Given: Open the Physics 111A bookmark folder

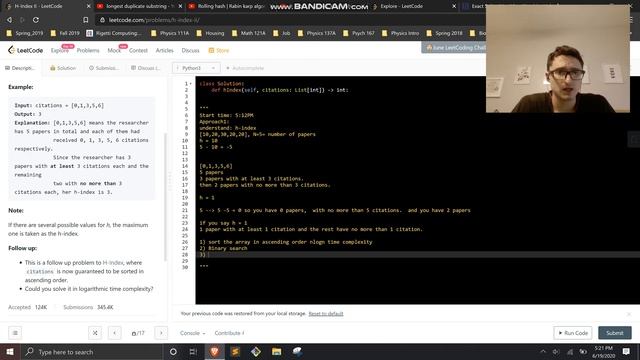Looking at the screenshot, I should [170, 33].
